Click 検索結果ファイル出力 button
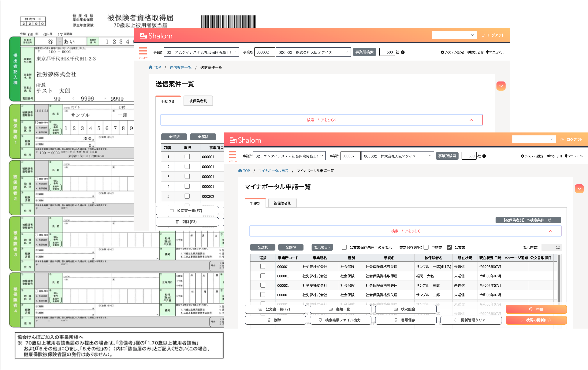The image size is (588, 370). tap(340, 320)
